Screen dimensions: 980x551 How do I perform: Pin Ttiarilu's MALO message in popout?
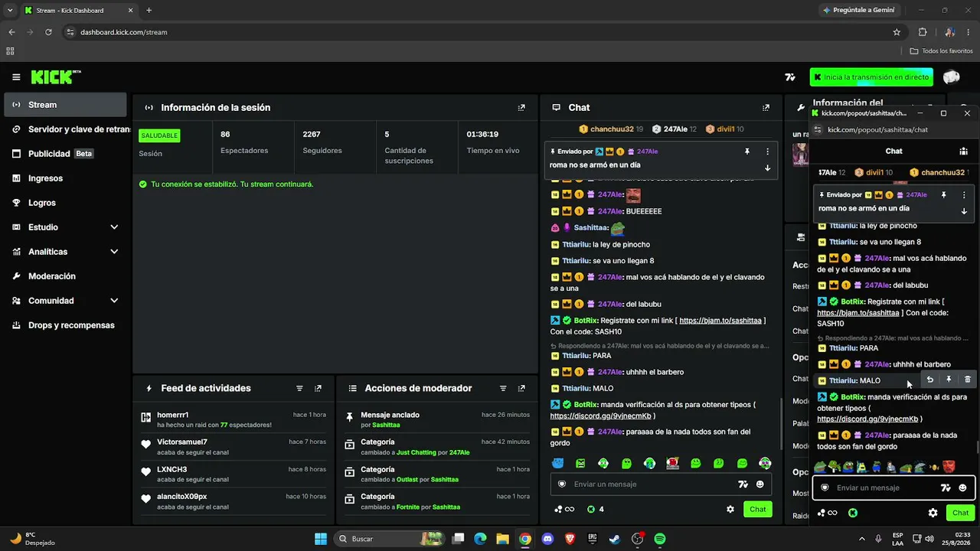[949, 380]
